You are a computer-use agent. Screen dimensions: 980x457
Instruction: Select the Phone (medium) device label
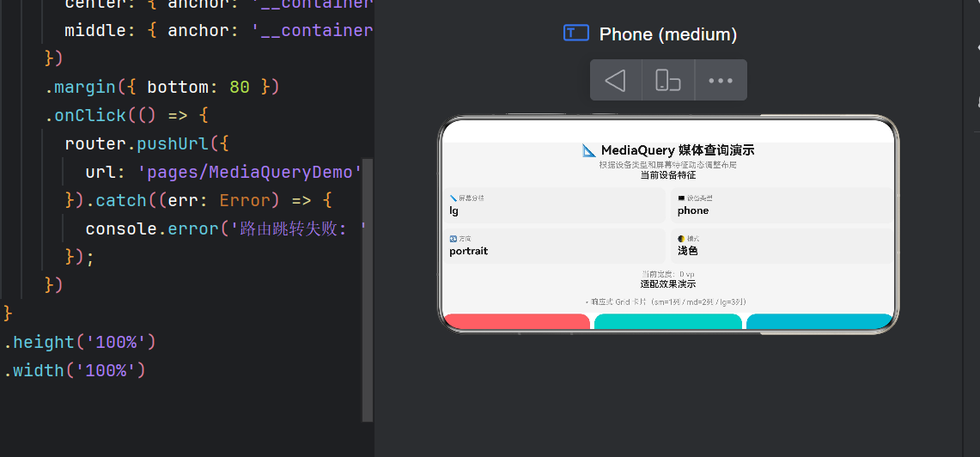pyautogui.click(x=668, y=34)
